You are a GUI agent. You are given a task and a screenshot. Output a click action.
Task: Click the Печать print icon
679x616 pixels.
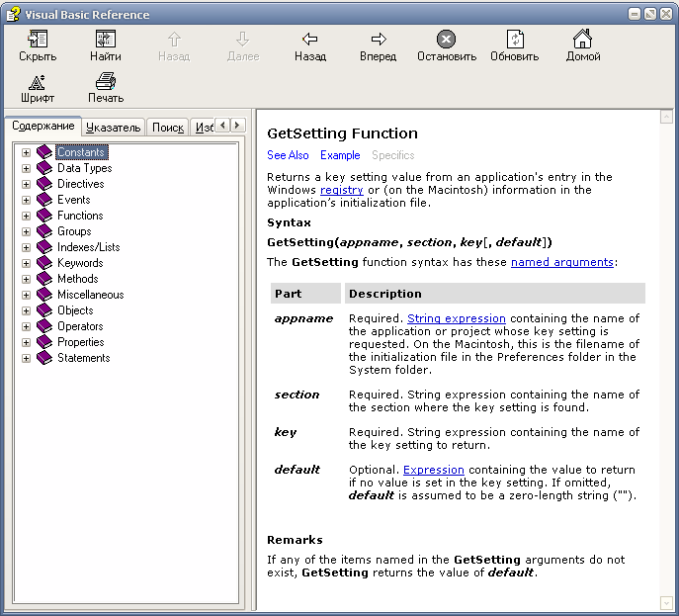[x=106, y=82]
